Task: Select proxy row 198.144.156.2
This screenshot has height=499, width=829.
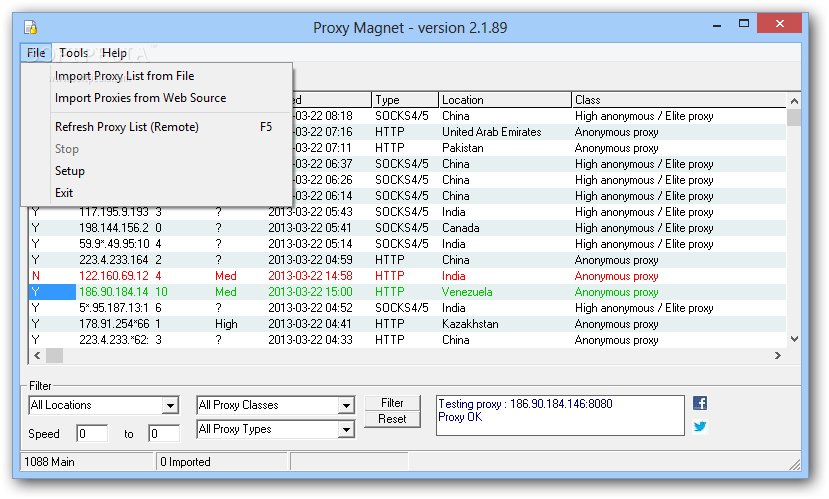Action: pyautogui.click(x=407, y=228)
